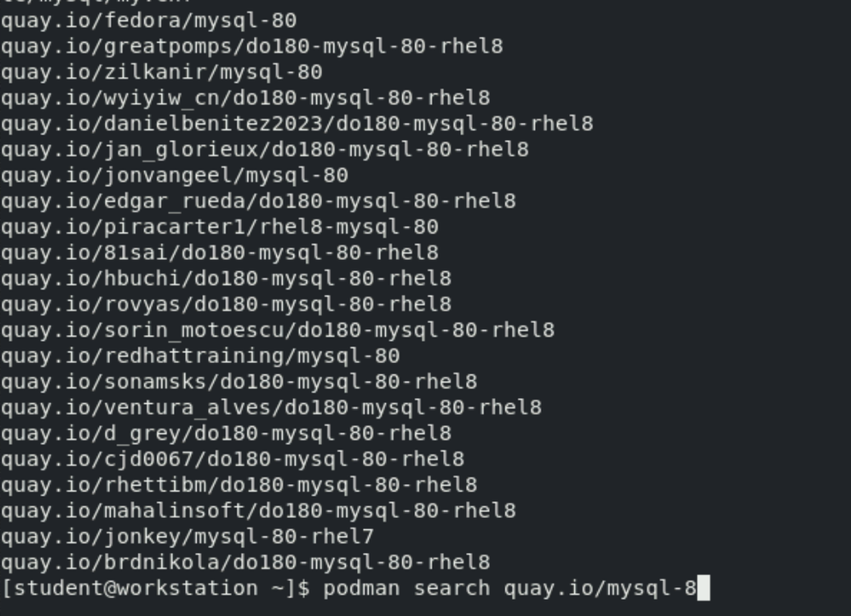Select the piracarter1/rhel8-mysql-80 entry
851x616 pixels.
[x=219, y=227]
